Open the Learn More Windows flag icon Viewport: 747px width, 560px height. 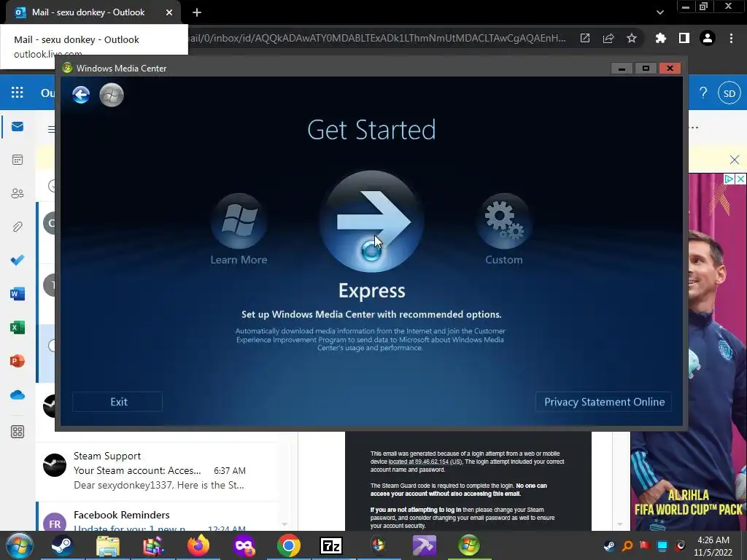239,220
